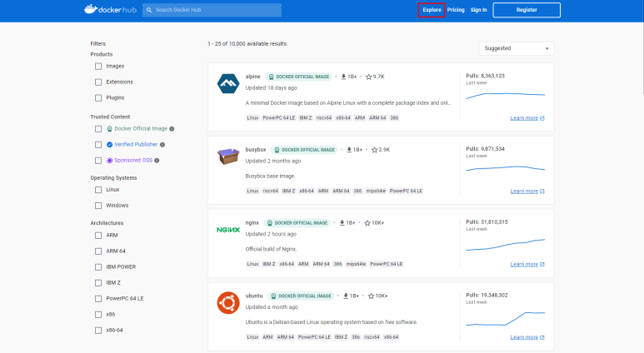The width and height of the screenshot is (644, 353).
Task: Click the nginx pulls trend chart
Action: pyautogui.click(x=505, y=245)
